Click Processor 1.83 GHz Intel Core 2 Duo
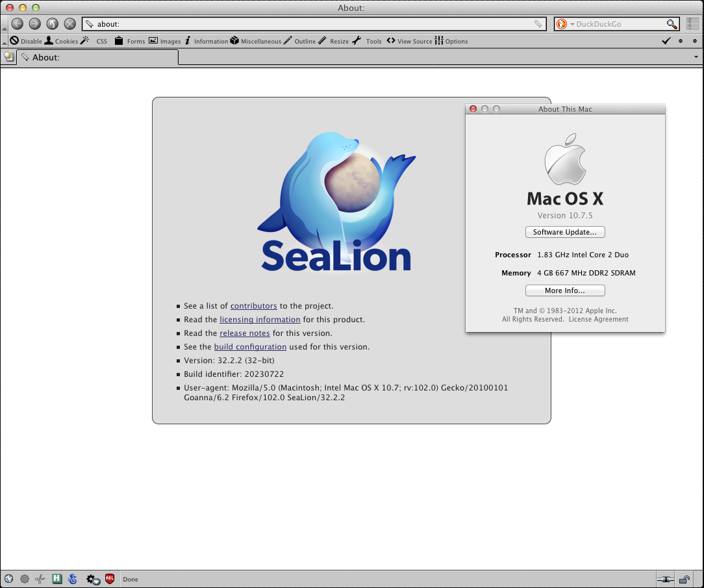Image resolution: width=704 pixels, height=588 pixels. pos(562,255)
